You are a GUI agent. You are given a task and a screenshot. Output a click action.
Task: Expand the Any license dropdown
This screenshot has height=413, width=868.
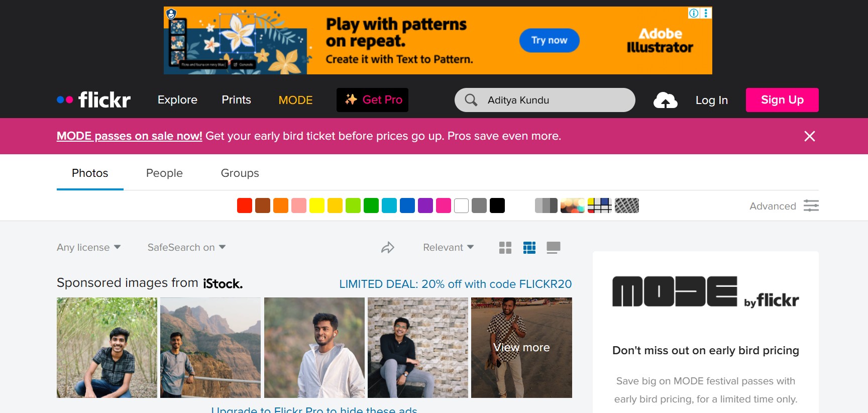(88, 247)
